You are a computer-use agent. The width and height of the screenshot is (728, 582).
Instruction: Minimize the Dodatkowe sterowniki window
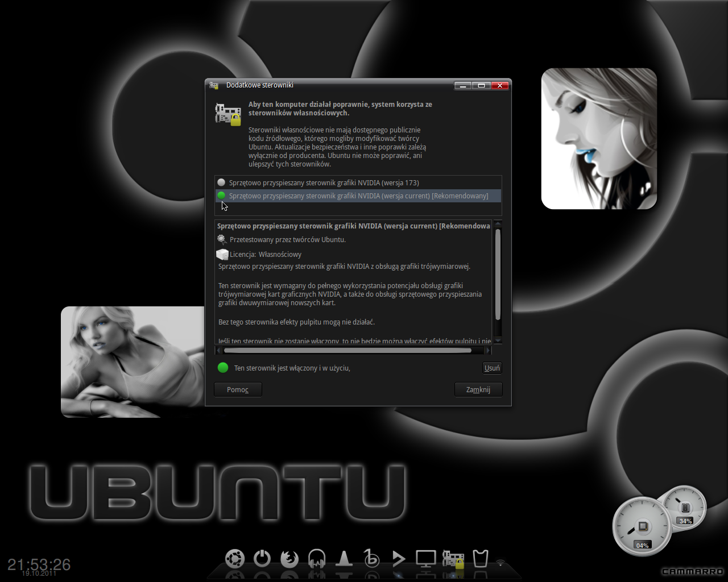[463, 86]
